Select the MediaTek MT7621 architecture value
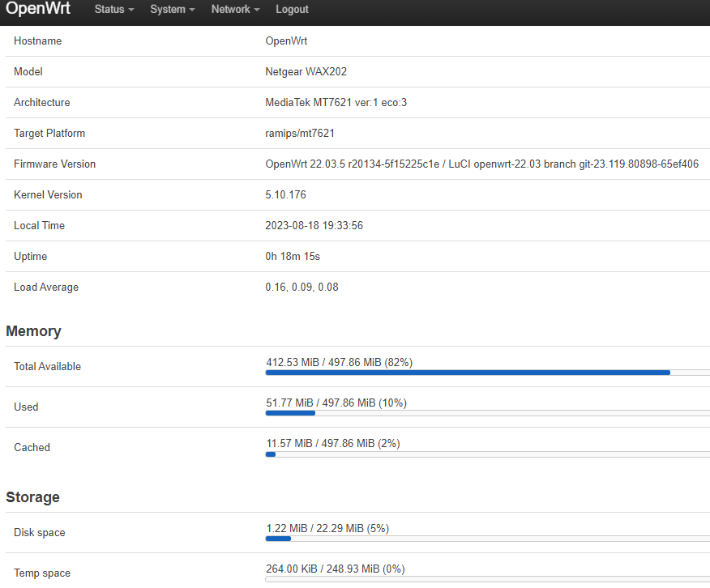Screen dimensions: 710x588 coord(336,102)
